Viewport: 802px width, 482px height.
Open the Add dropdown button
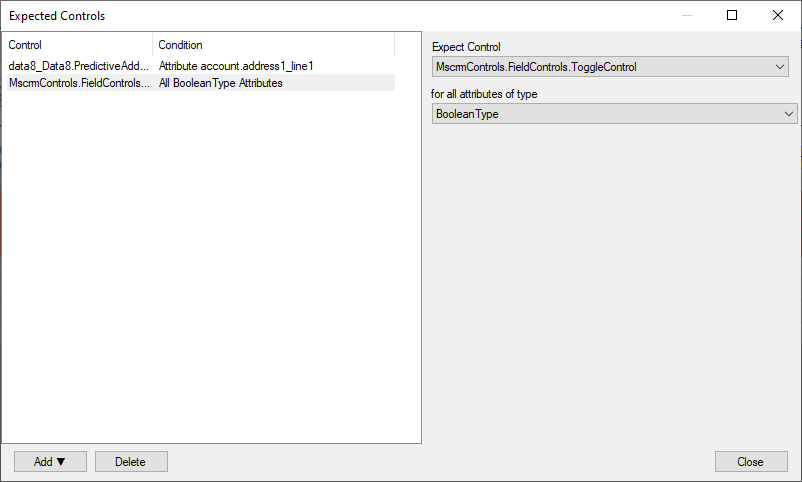click(50, 462)
